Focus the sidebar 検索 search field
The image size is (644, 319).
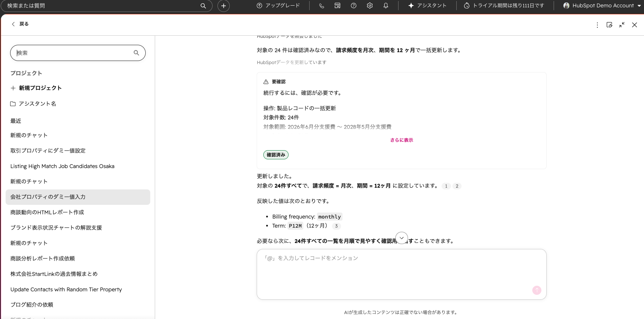[78, 53]
